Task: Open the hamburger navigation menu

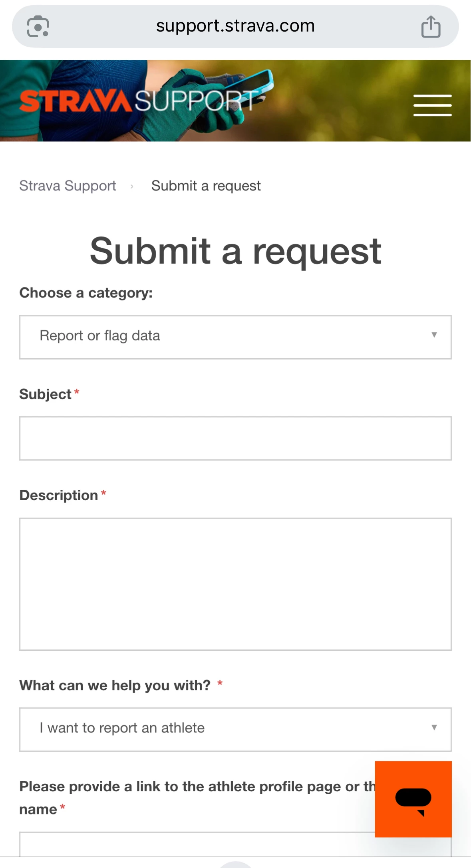Action: [432, 105]
